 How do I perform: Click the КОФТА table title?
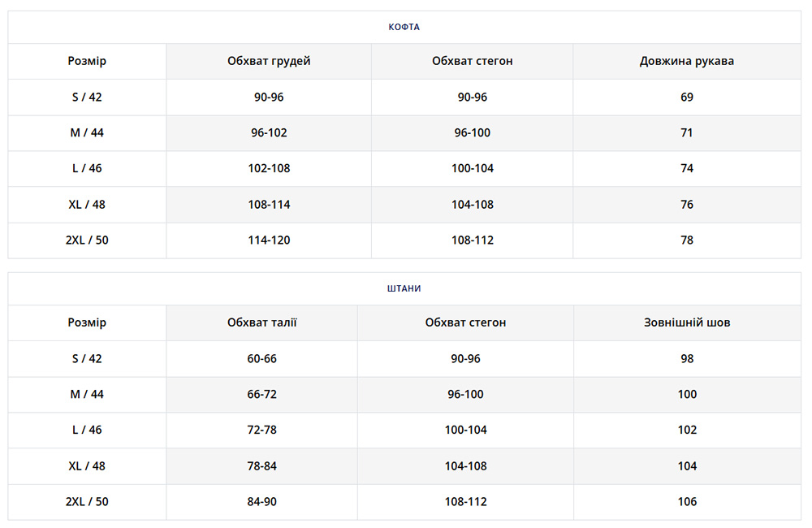pyautogui.click(x=404, y=27)
